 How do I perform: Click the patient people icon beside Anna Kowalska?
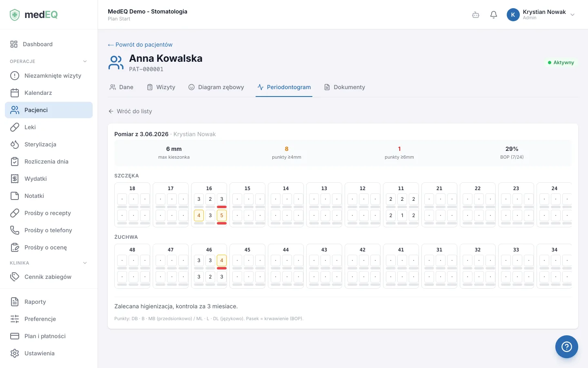tap(116, 63)
